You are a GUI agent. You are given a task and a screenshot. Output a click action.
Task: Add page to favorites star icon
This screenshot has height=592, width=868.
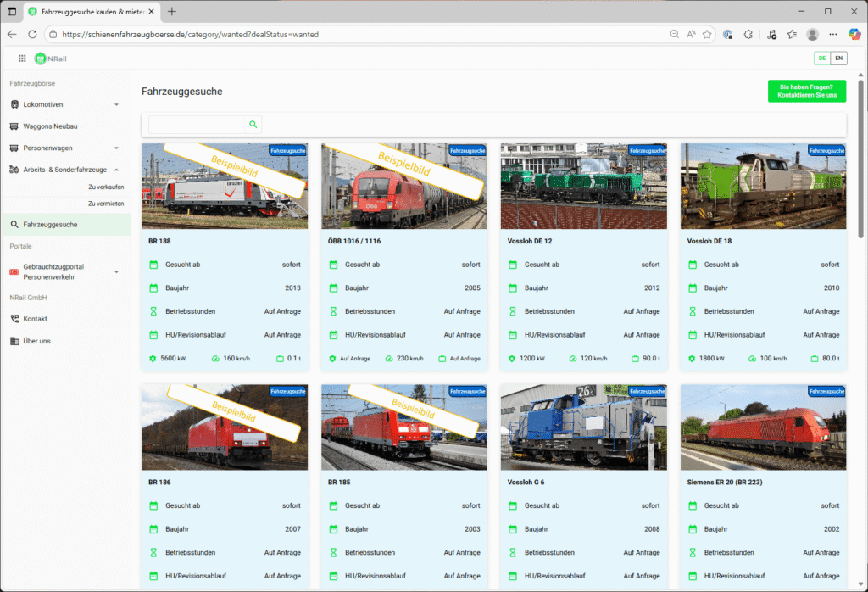point(707,35)
